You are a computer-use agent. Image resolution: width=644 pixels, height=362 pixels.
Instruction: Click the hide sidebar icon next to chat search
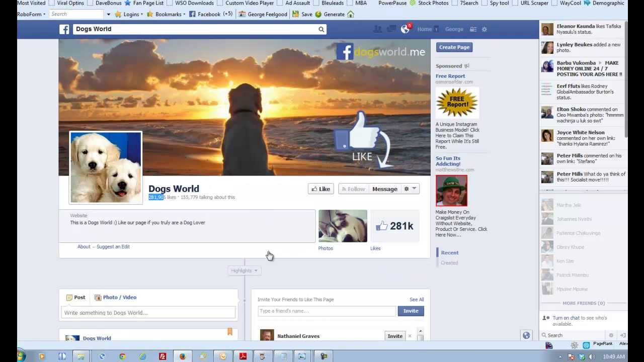622,335
